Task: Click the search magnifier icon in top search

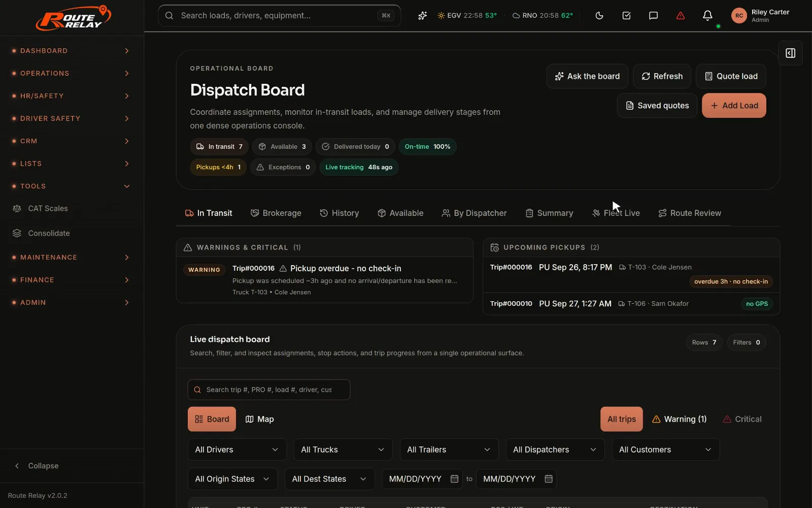Action: 170,16
